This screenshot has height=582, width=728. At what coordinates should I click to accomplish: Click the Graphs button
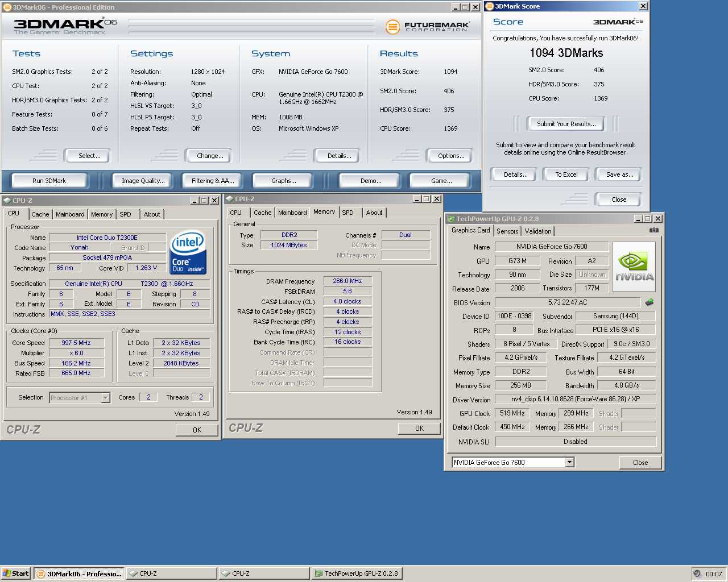pos(283,181)
